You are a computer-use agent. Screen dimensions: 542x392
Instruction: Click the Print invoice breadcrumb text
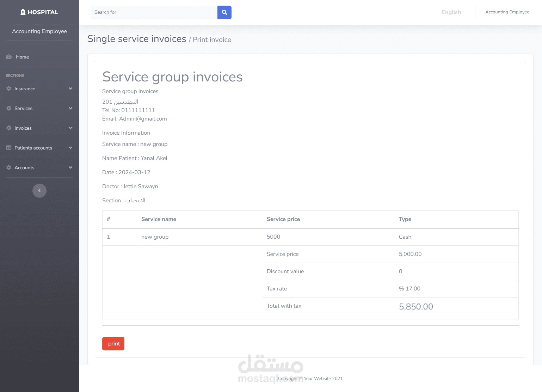[212, 40]
